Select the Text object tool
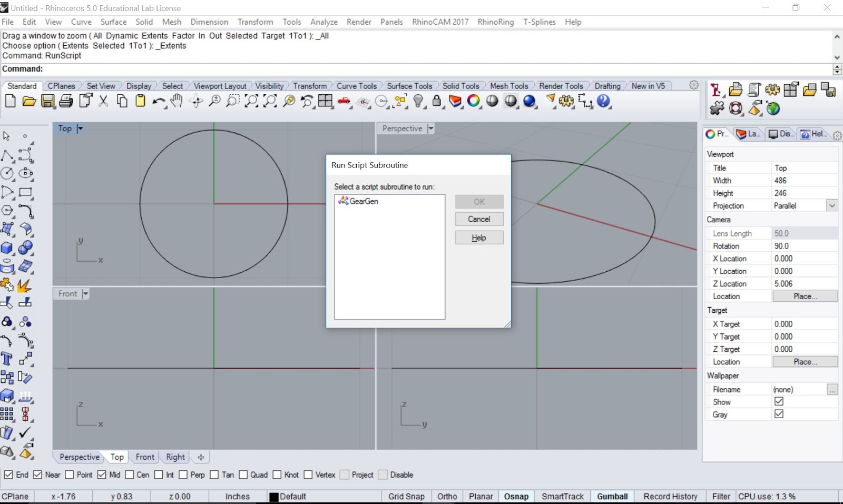Image resolution: width=843 pixels, height=504 pixels. pos(7,359)
